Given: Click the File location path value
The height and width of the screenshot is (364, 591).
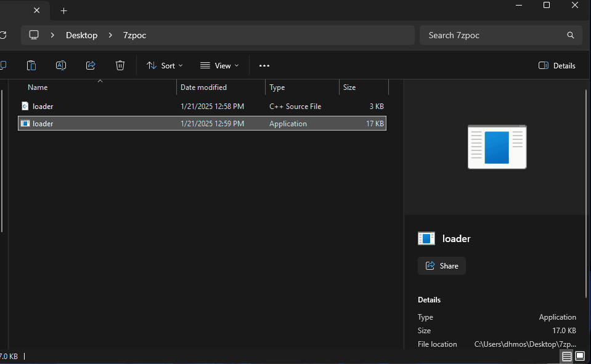Looking at the screenshot, I should [525, 344].
